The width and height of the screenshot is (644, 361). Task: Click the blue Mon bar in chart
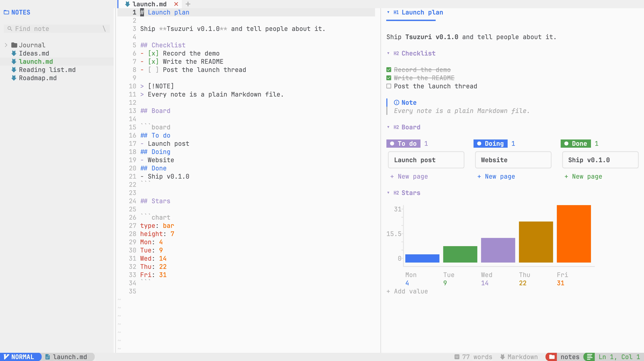tap(422, 258)
